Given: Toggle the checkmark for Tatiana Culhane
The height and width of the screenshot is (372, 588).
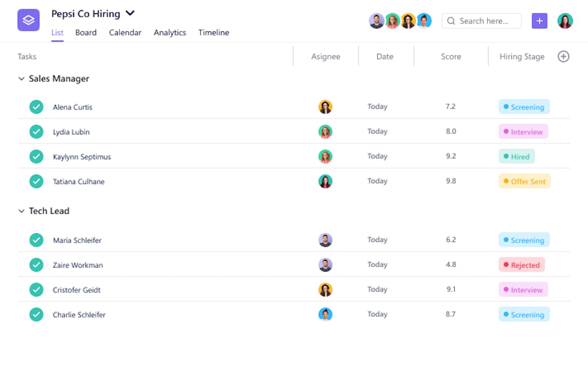Looking at the screenshot, I should (36, 181).
